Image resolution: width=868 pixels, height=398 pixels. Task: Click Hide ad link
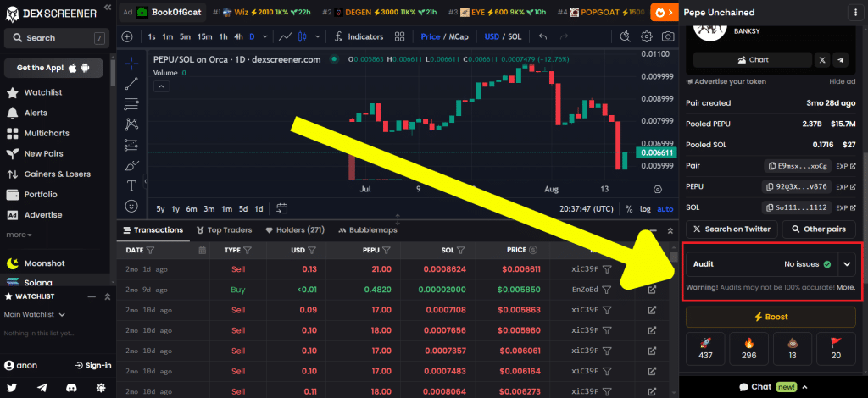(843, 82)
